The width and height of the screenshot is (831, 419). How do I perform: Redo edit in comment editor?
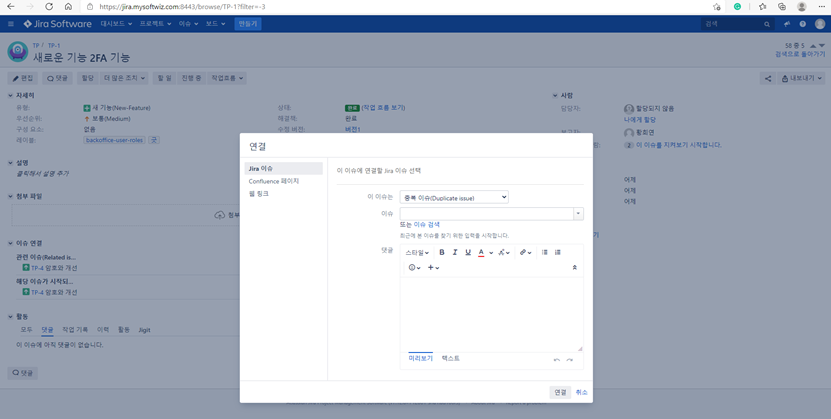point(570,360)
